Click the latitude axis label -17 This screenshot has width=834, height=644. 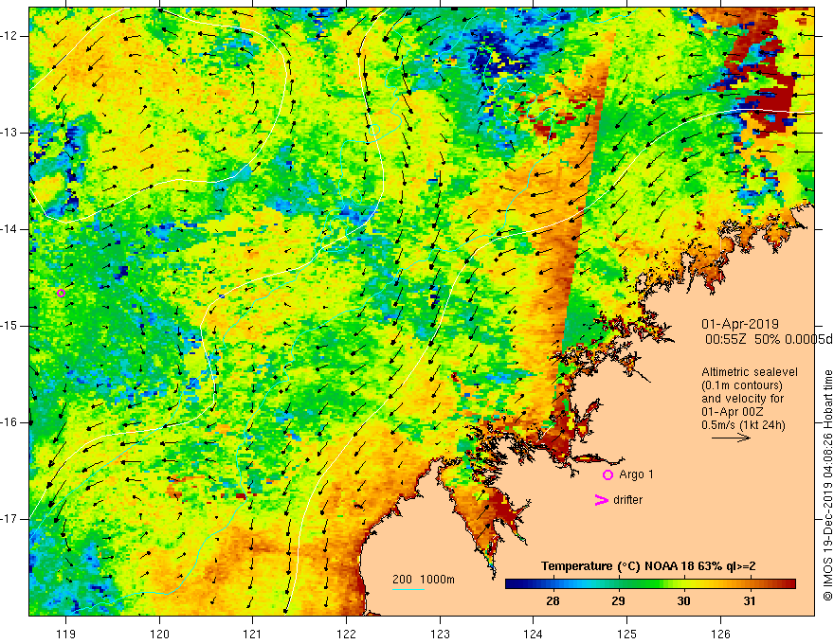10,519
